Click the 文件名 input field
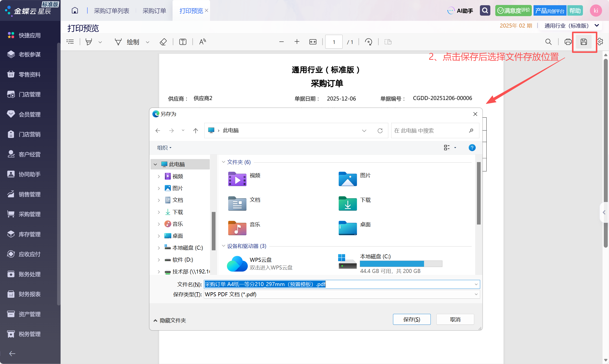Screen dimensions: 609x364 pyautogui.click(x=342, y=284)
